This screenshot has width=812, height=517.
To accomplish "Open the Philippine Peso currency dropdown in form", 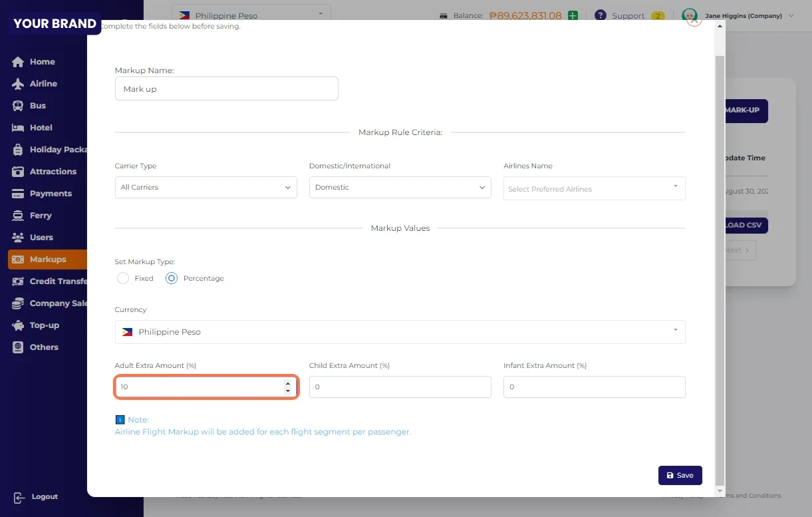I will pyautogui.click(x=400, y=332).
